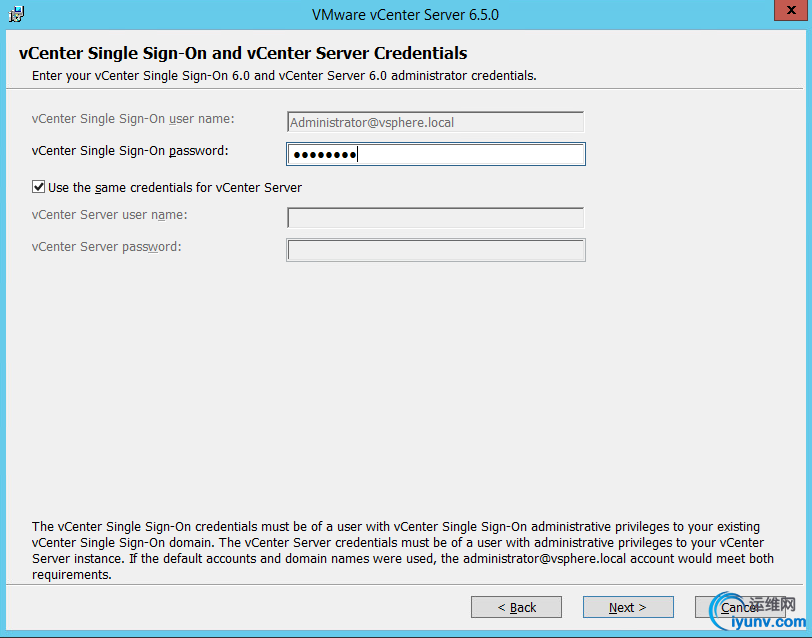Click the 'Enter your vCenter Single Sign-On' instruction line
Screen dimensions: 812x638
(x=285, y=76)
